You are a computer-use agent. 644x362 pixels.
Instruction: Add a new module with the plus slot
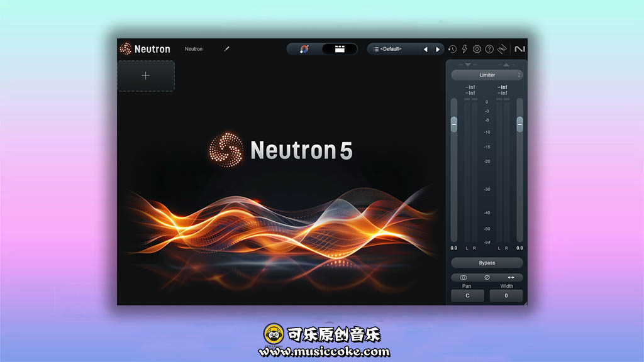pyautogui.click(x=146, y=76)
